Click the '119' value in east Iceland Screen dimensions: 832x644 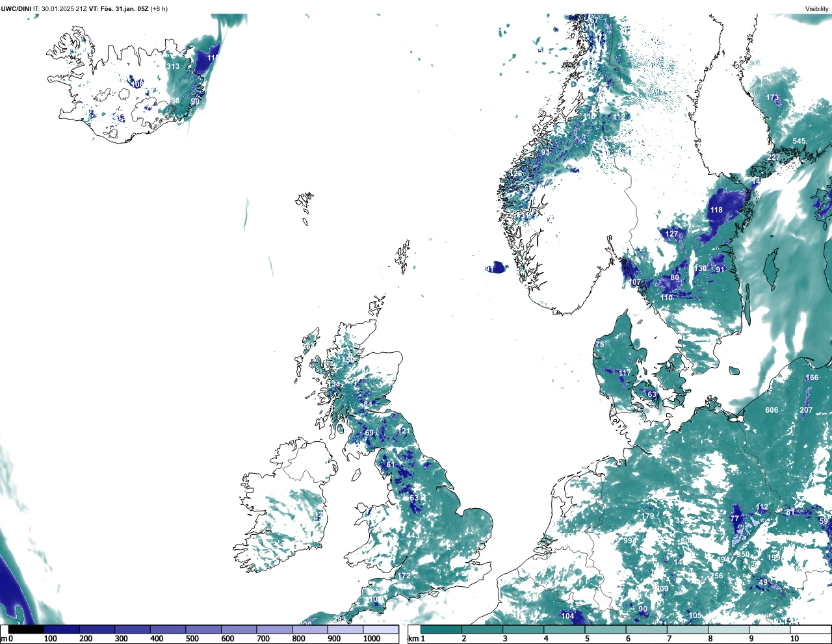213,58
